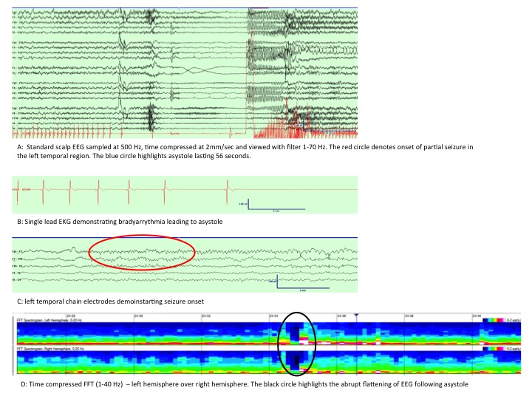This screenshot has width=532, height=399.
Task: Click the last EKG spike before asystole
Action: [x=227, y=190]
